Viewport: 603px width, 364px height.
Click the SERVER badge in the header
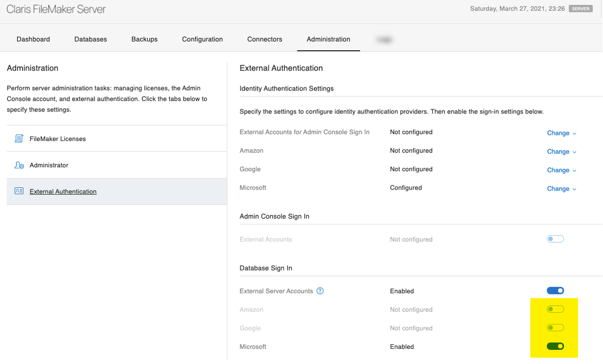point(581,9)
